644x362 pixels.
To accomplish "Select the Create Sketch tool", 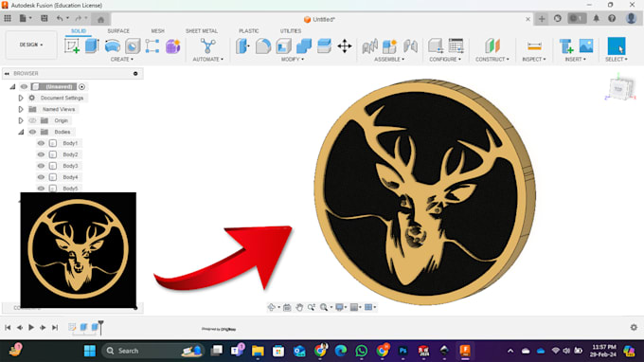I will (72, 45).
